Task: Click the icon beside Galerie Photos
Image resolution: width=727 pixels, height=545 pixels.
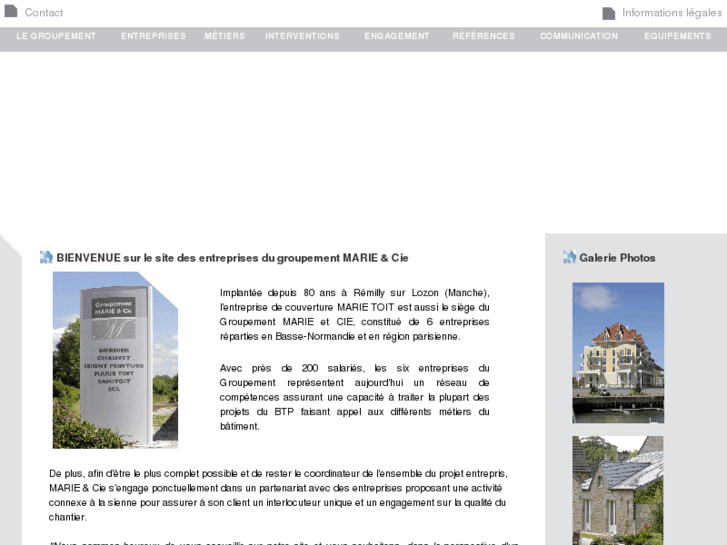Action: coord(569,257)
